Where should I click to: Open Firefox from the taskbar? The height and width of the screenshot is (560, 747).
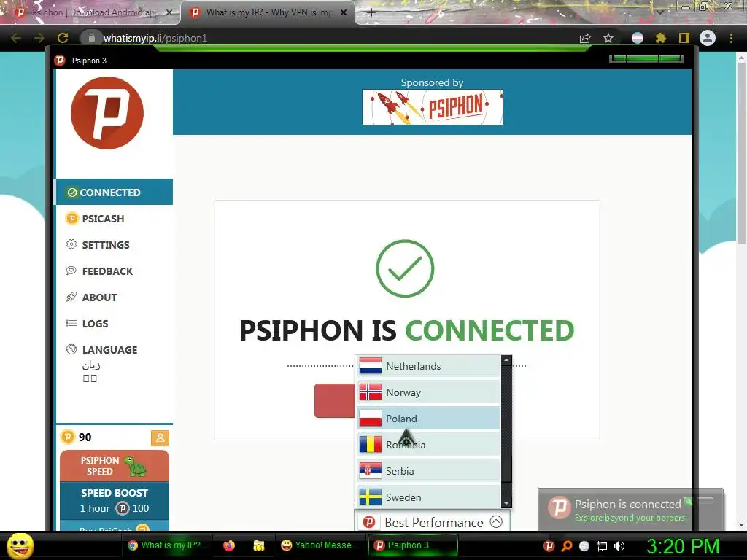[x=229, y=545]
